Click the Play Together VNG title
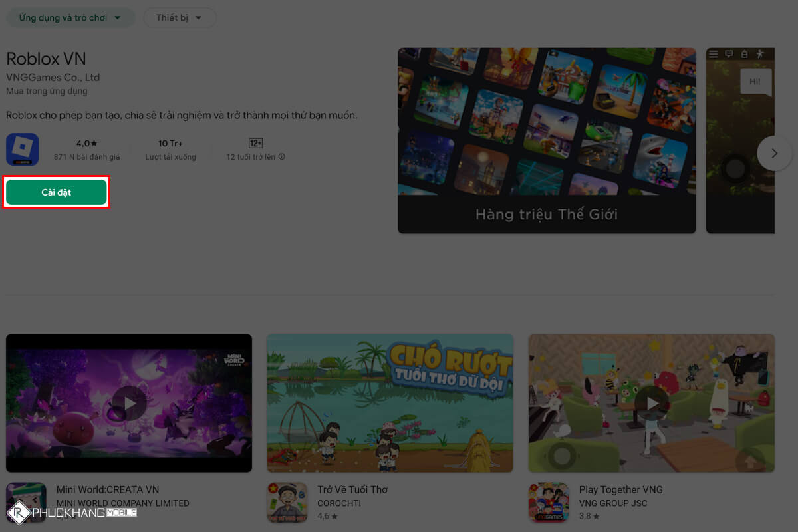Screen dimensions: 798x532 [620, 489]
